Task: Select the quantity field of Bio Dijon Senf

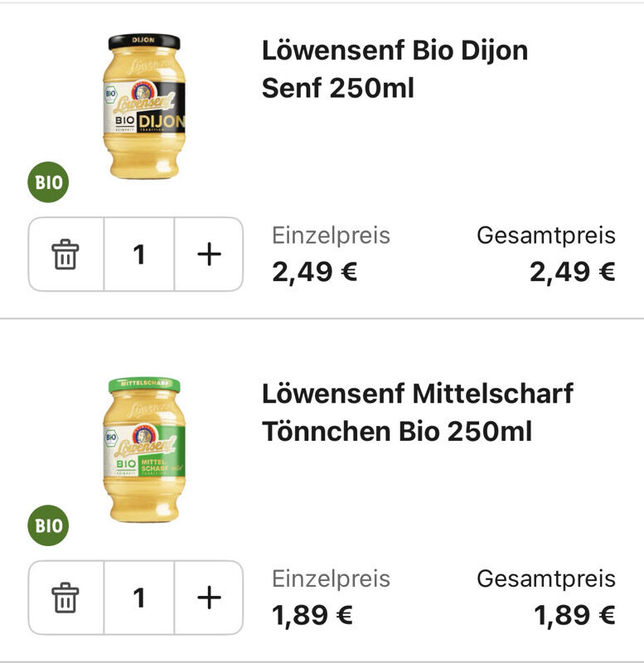Action: [139, 254]
